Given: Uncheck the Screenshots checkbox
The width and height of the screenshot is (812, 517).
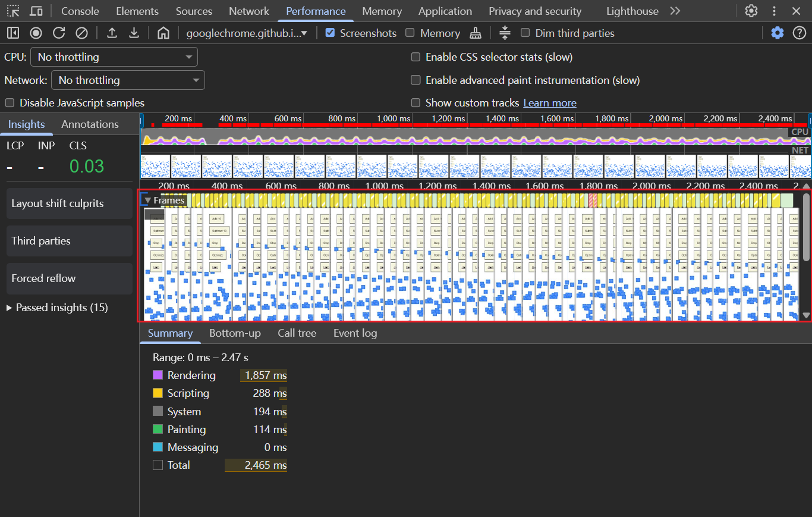Looking at the screenshot, I should pos(331,33).
